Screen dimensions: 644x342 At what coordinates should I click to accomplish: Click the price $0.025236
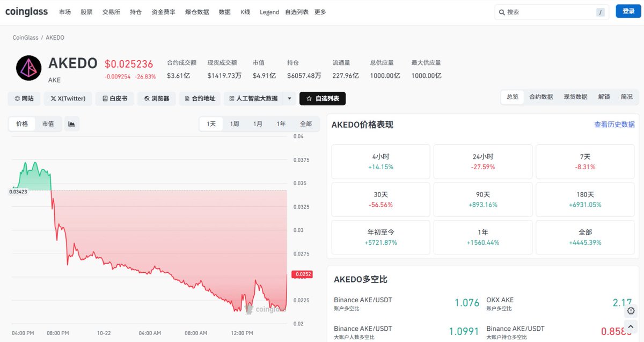click(x=129, y=64)
